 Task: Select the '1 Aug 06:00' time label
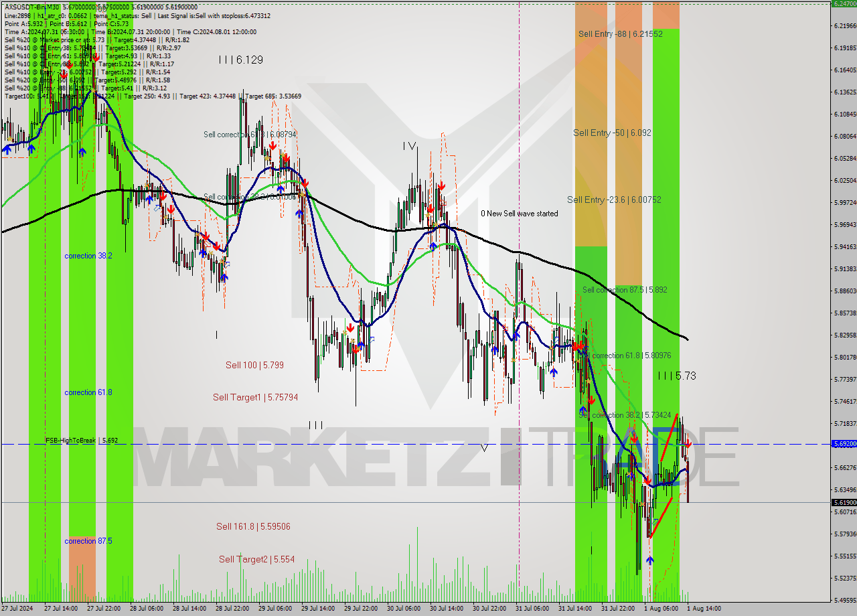660,609
